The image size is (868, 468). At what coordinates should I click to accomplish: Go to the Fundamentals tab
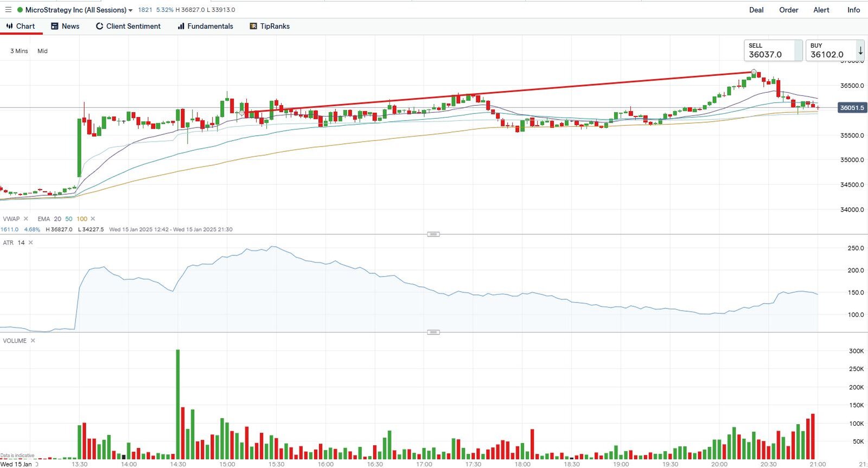[205, 26]
